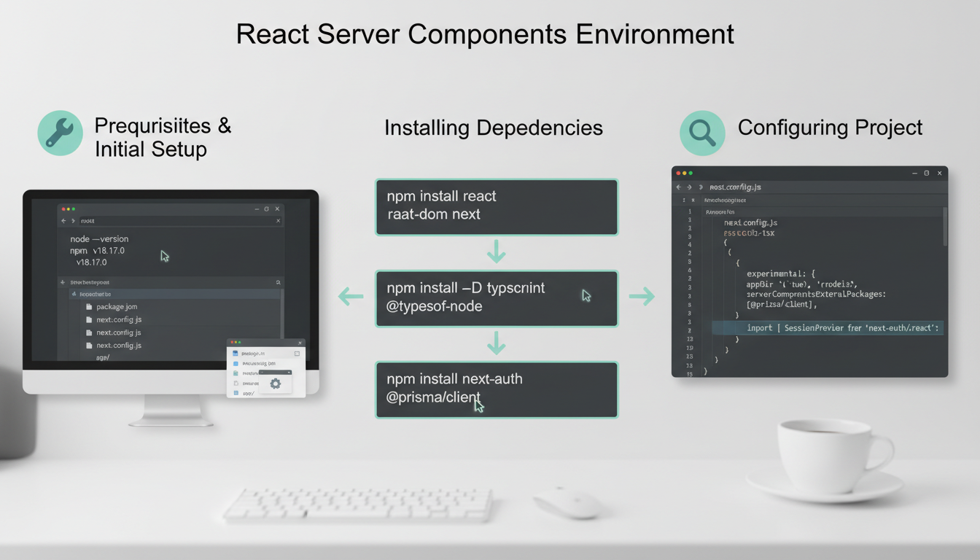Click the 'Configuring Project' heading

[830, 128]
